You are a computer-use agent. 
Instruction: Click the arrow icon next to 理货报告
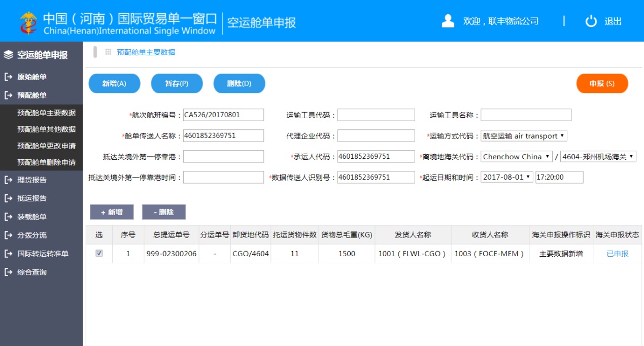click(8, 180)
